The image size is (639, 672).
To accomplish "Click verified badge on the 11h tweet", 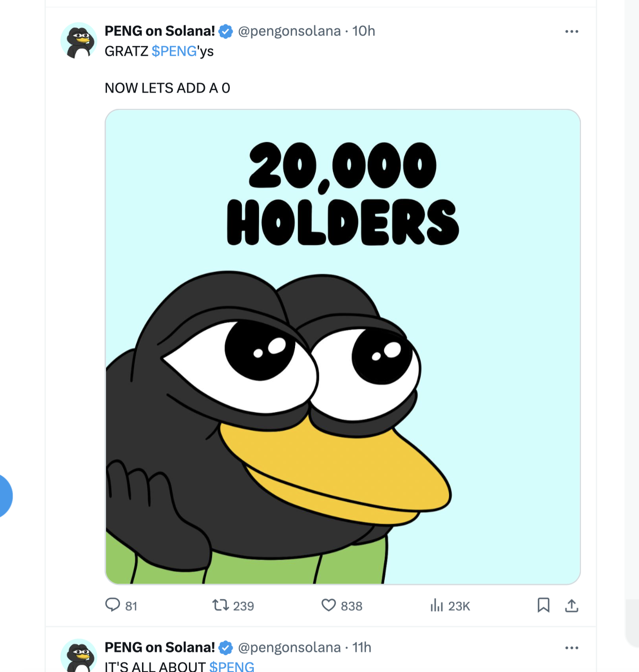I will click(x=226, y=648).
